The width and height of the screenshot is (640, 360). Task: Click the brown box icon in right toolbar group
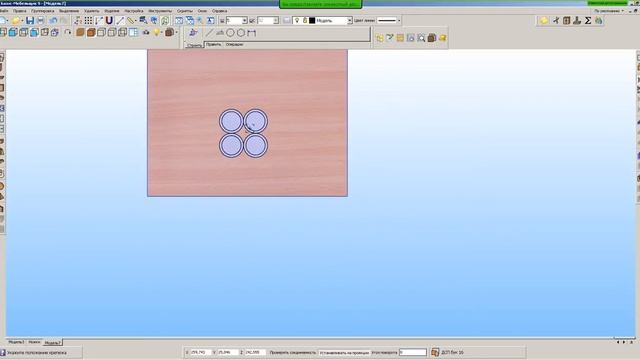[x=431, y=38]
